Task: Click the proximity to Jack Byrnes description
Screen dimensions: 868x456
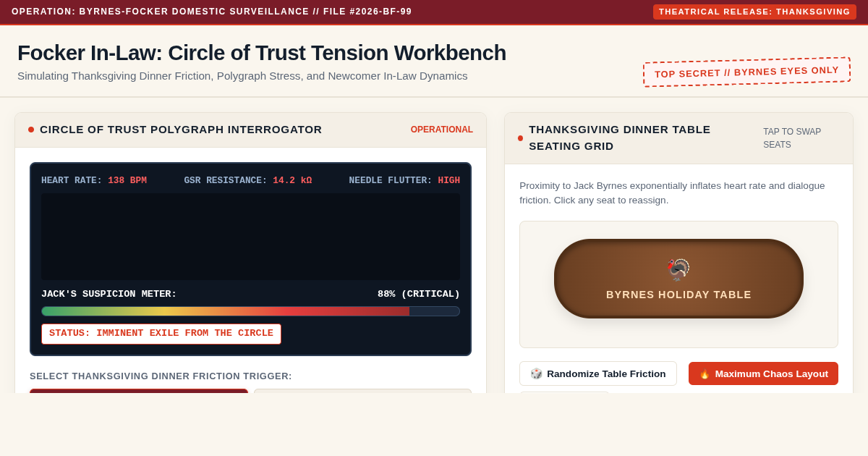Action: pyautogui.click(x=672, y=193)
